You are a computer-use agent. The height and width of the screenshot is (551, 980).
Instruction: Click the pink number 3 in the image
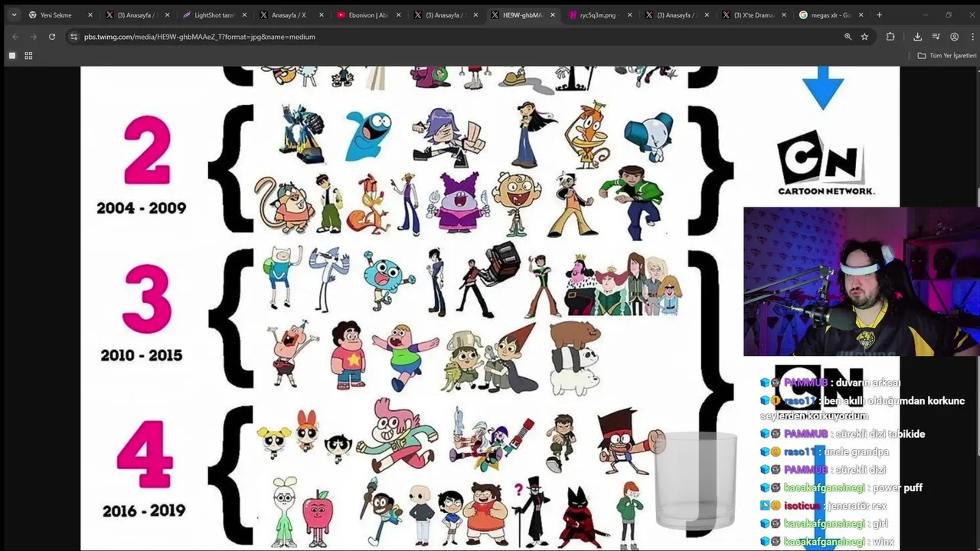pos(145,300)
